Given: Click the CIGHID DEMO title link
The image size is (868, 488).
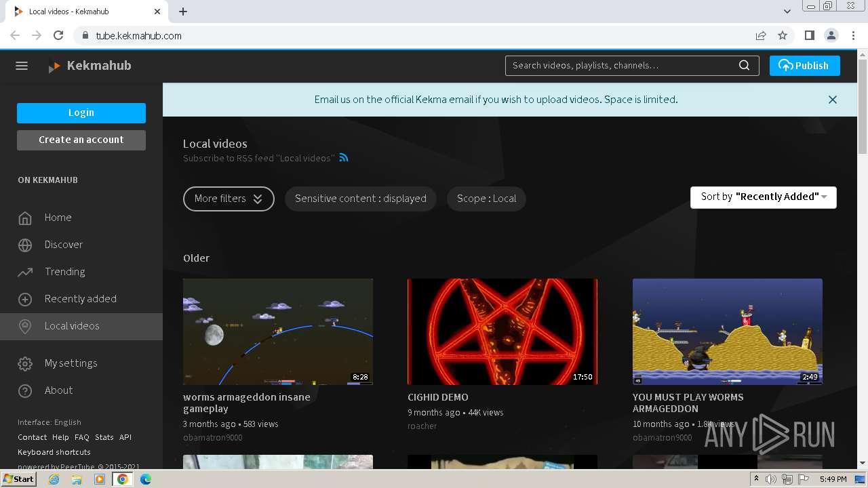Looking at the screenshot, I should [x=438, y=397].
